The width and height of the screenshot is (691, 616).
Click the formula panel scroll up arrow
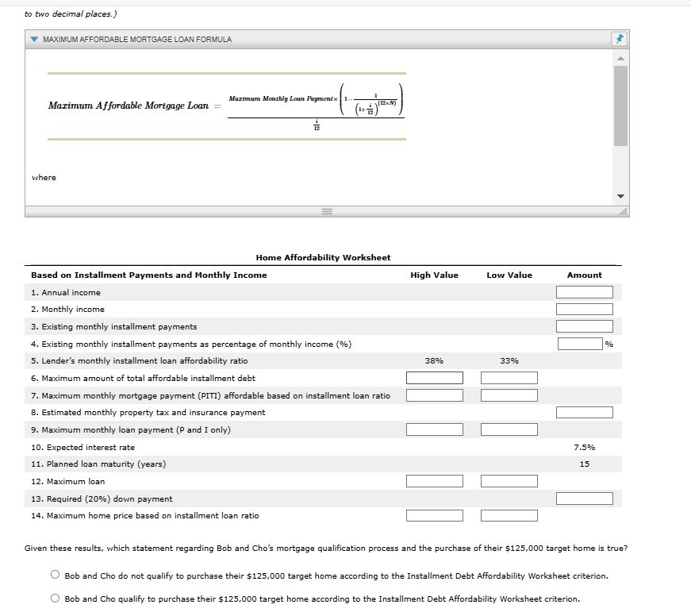click(x=620, y=58)
